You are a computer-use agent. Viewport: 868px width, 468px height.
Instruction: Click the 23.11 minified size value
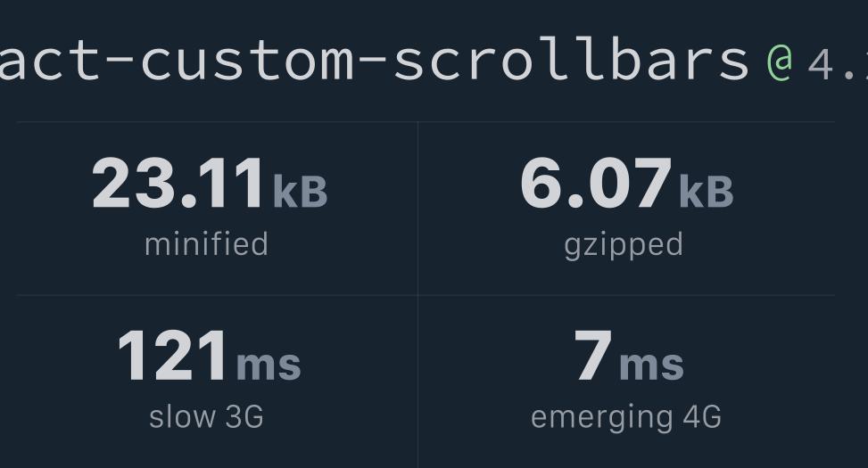click(178, 183)
